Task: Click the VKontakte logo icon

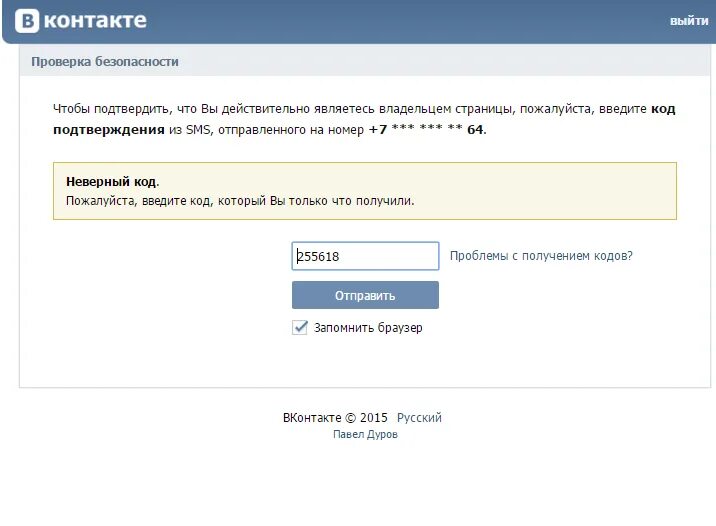Action: click(27, 21)
